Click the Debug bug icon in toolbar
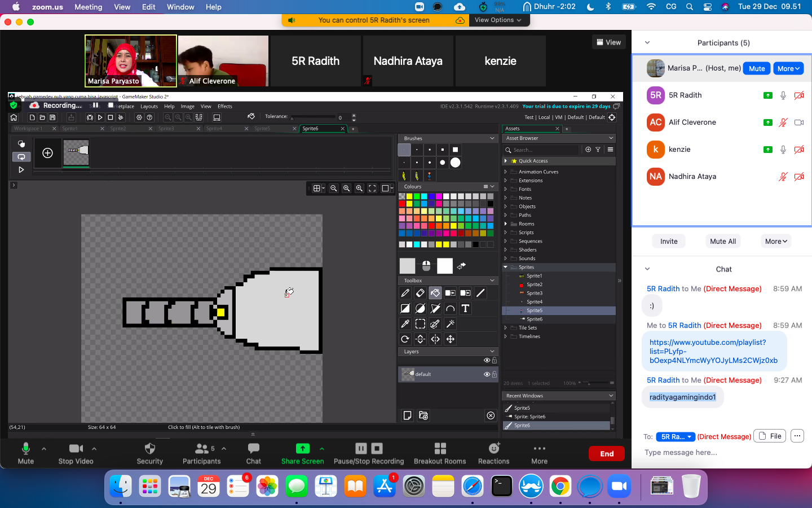 point(90,117)
